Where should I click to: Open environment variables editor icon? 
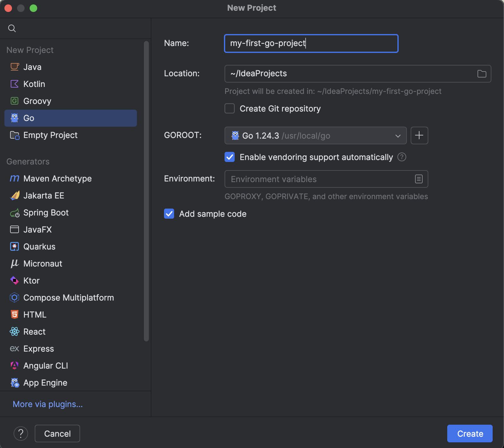point(419,179)
